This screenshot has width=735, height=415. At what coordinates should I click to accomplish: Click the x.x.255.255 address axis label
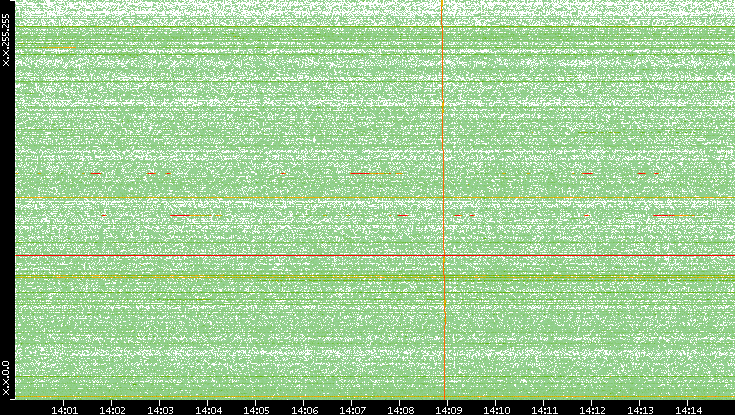click(6, 40)
